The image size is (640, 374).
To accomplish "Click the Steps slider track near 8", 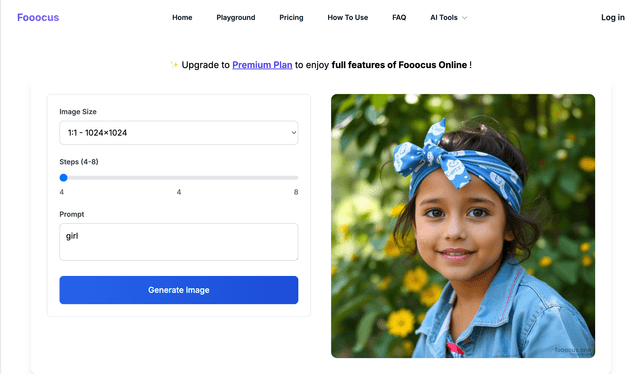I will (295, 178).
